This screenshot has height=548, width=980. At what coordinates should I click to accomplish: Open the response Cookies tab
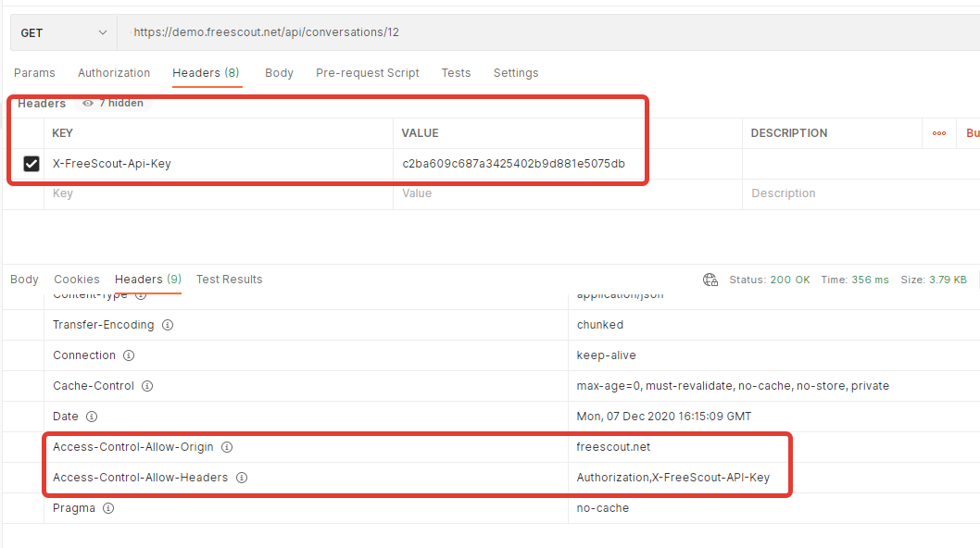[77, 280]
